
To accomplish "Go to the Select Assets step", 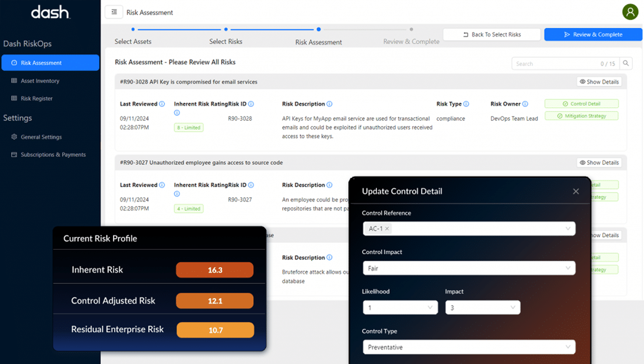I will coord(133,41).
